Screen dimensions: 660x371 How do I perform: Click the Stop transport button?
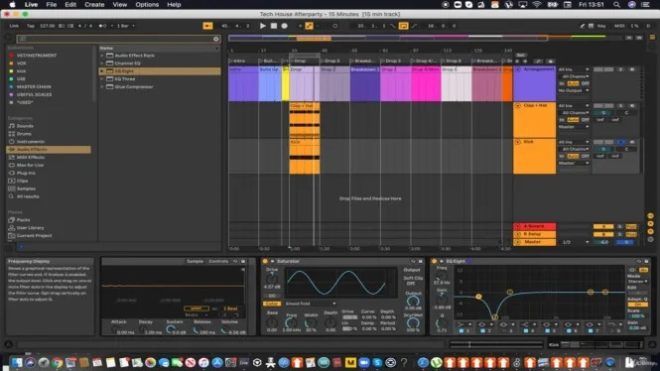(x=274, y=26)
